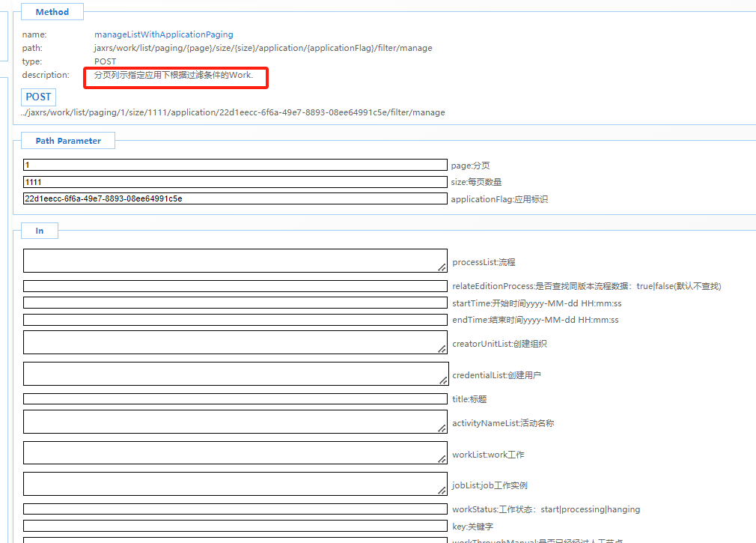Image resolution: width=756 pixels, height=543 pixels.
Task: Click the key keyword input field
Action: (235, 526)
